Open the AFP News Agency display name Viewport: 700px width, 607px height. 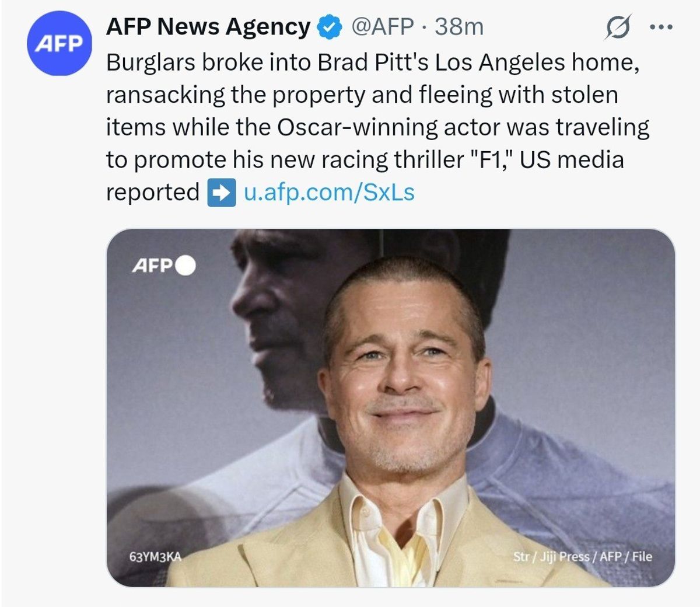[208, 27]
